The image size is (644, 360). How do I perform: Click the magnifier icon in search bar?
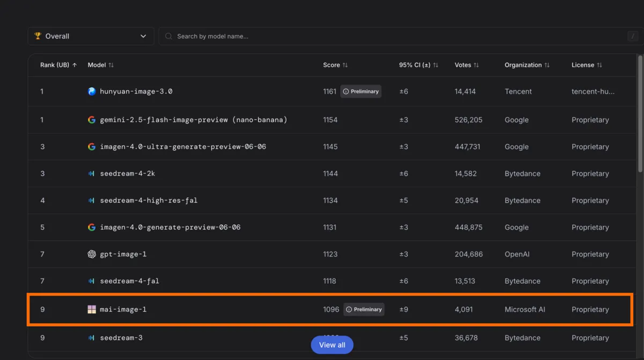[x=169, y=36]
